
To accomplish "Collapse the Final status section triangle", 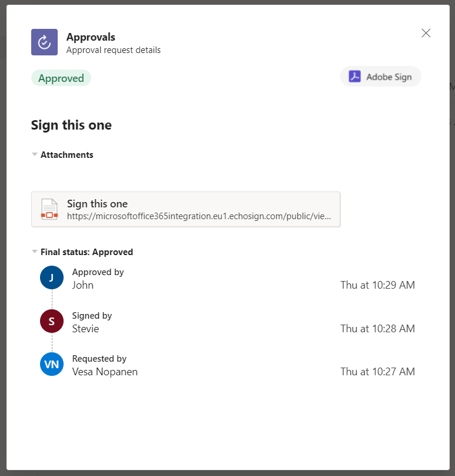I will tap(35, 252).
